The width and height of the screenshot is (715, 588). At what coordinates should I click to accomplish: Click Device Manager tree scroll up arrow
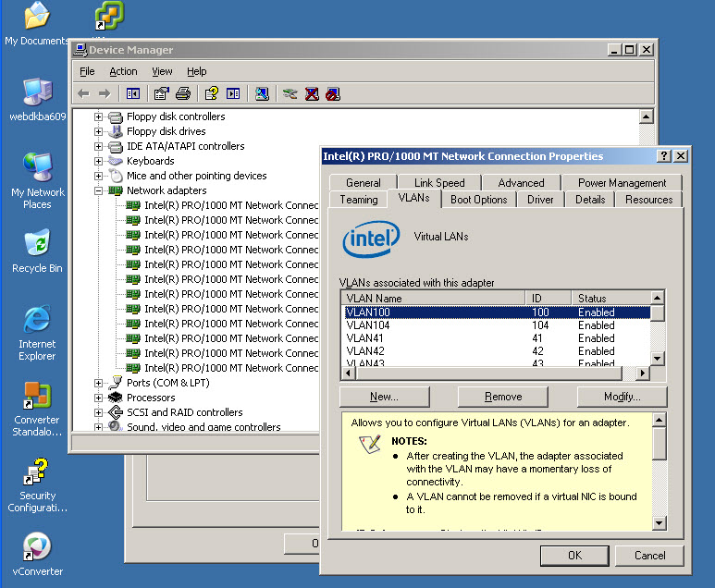click(646, 116)
